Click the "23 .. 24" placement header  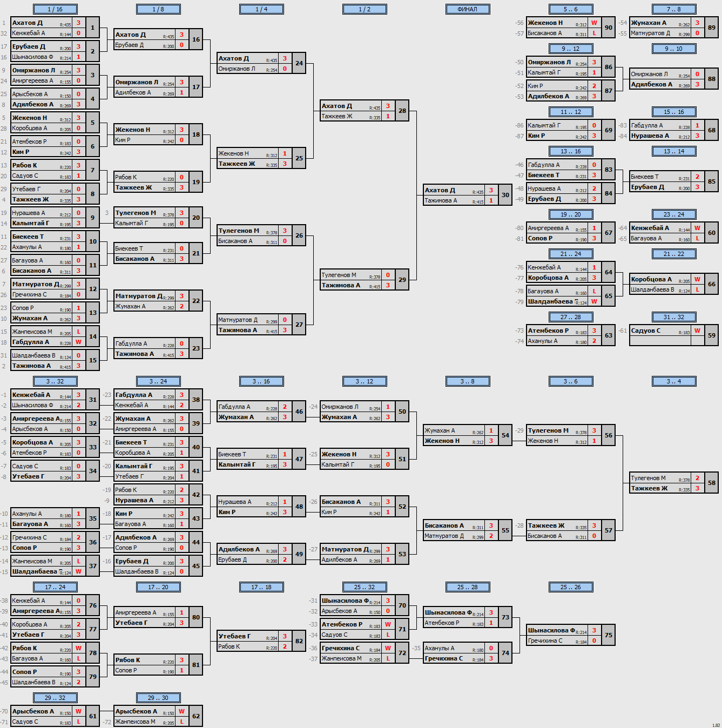(674, 214)
